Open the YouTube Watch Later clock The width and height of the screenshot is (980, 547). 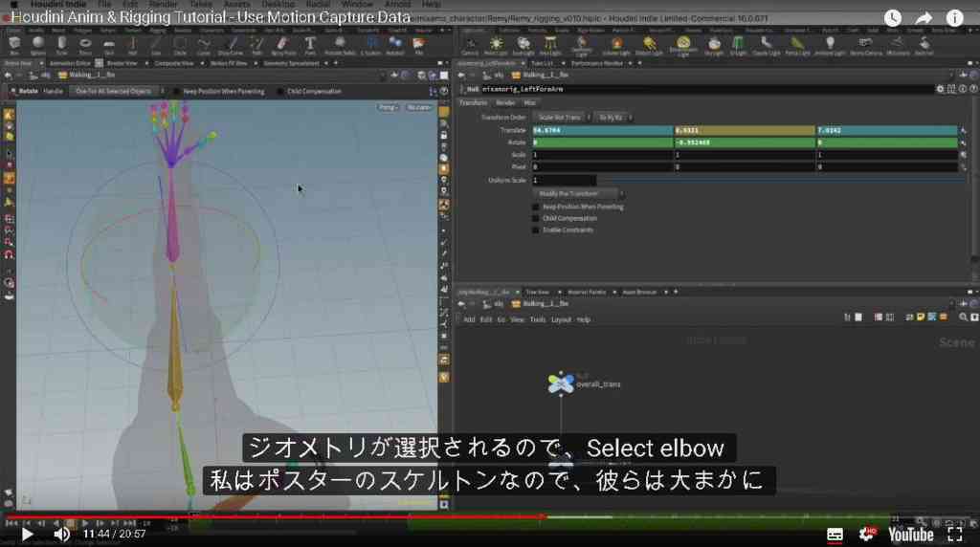(x=893, y=18)
